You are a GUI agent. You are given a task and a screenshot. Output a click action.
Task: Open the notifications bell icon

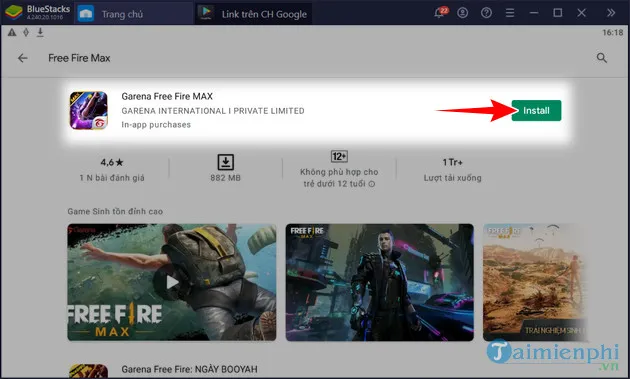pyautogui.click(x=440, y=12)
